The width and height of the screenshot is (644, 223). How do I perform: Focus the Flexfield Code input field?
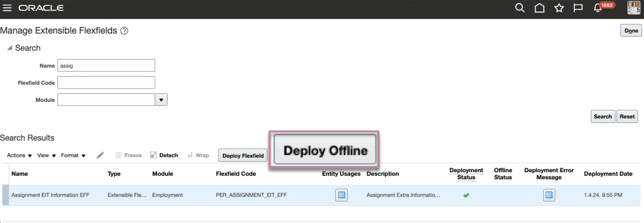[106, 83]
